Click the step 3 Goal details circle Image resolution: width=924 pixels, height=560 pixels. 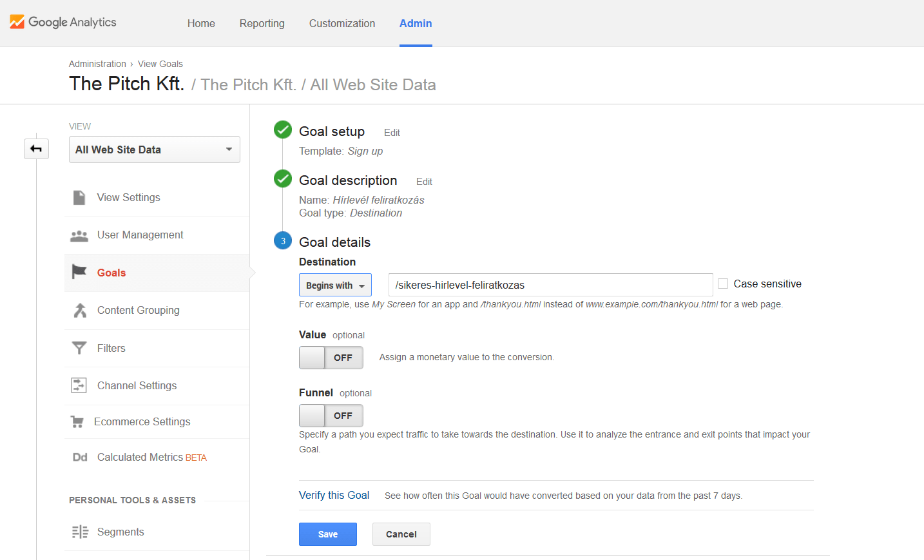[283, 240]
